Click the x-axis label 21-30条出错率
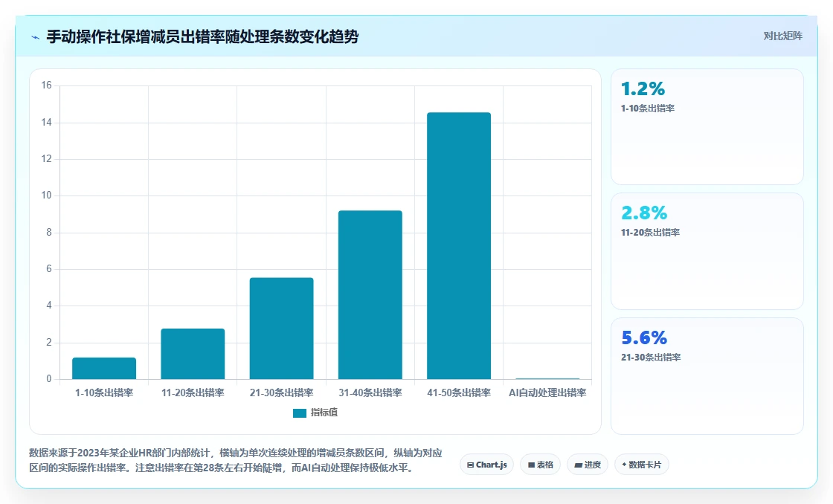 (x=282, y=392)
